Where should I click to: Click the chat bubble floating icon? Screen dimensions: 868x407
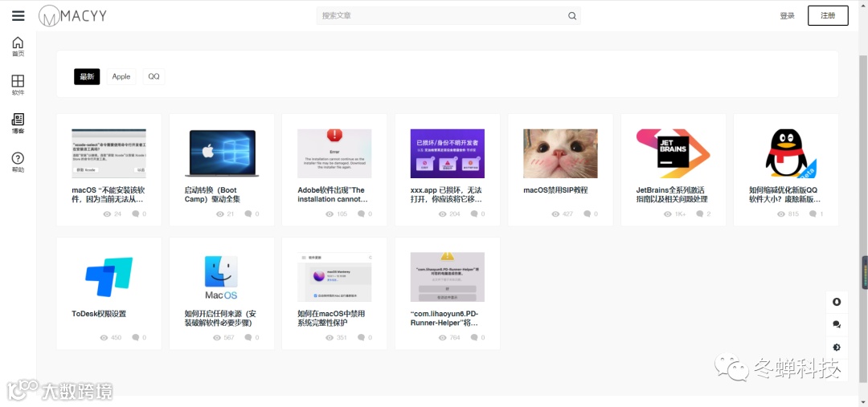tap(837, 324)
